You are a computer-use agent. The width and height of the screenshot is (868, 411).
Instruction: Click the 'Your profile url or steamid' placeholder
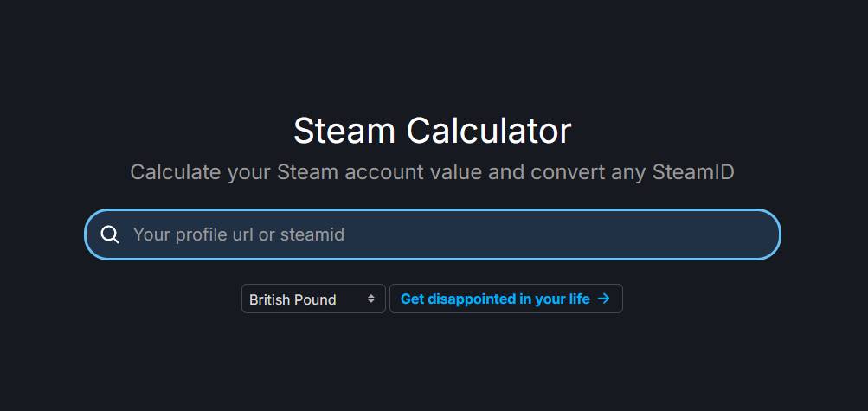tap(238, 234)
